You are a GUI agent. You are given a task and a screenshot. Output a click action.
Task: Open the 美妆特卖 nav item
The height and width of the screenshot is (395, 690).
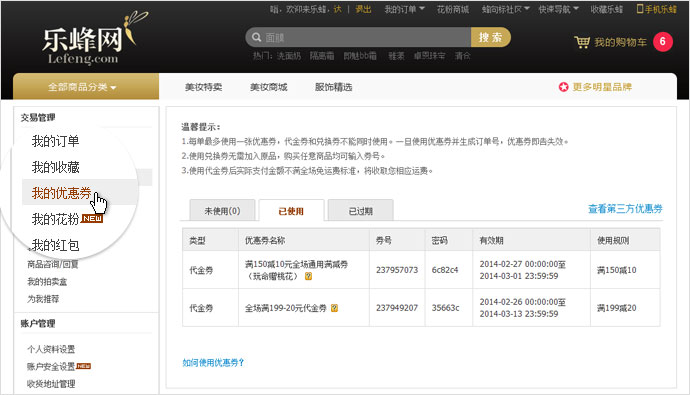[x=203, y=87]
